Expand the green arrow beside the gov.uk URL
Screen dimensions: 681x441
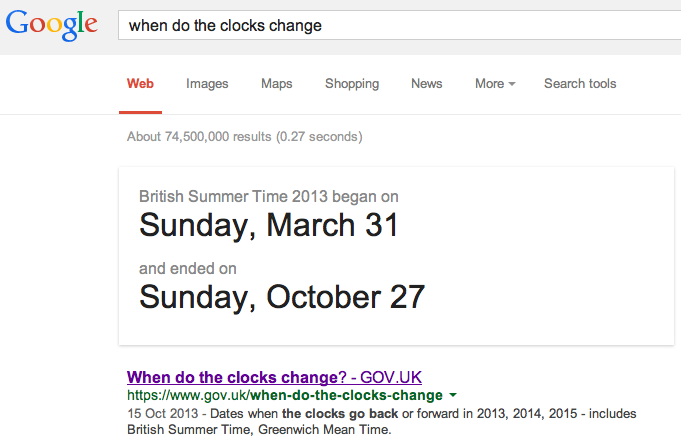453,395
